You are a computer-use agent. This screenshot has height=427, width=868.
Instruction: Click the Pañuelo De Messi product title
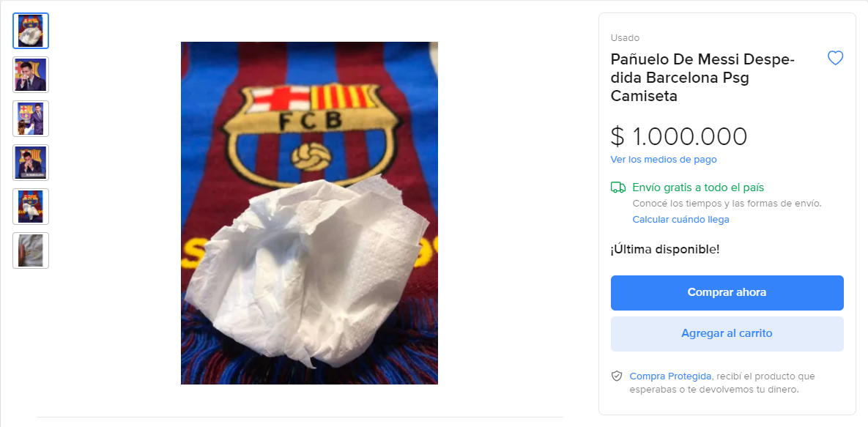(x=703, y=78)
